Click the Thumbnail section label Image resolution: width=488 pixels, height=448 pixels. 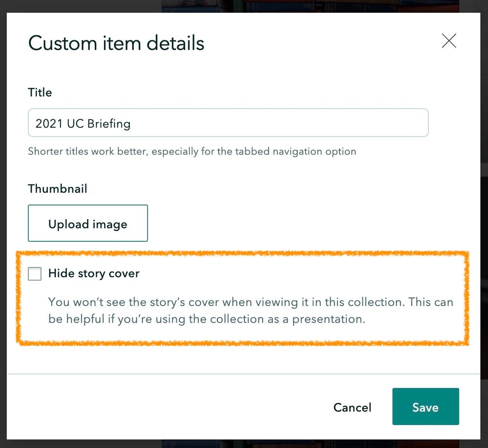58,189
